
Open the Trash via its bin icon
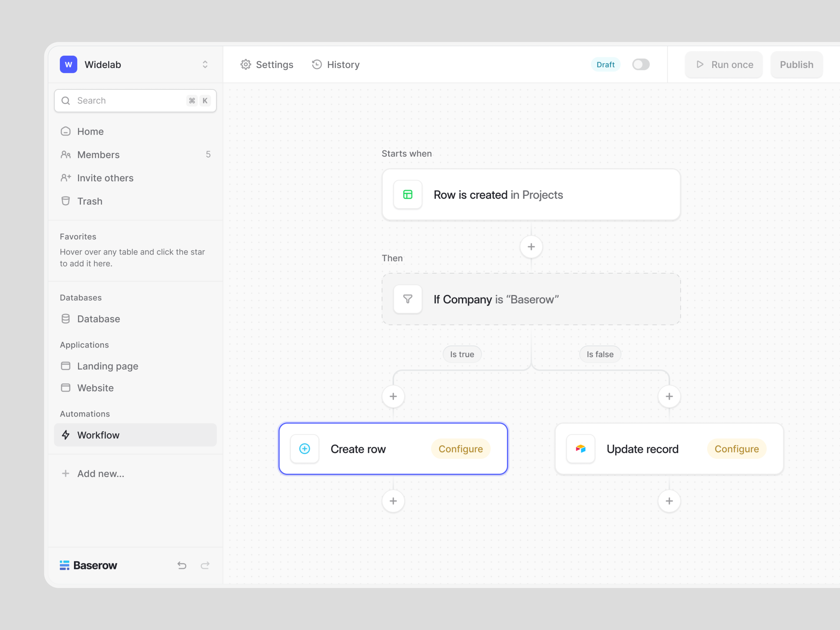66,201
